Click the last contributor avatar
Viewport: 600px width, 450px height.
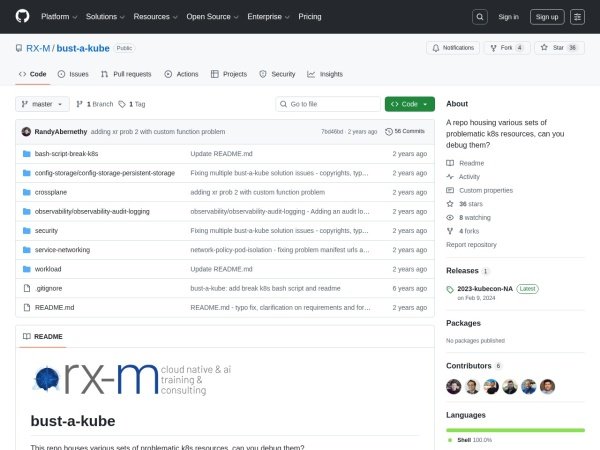[x=548, y=386]
